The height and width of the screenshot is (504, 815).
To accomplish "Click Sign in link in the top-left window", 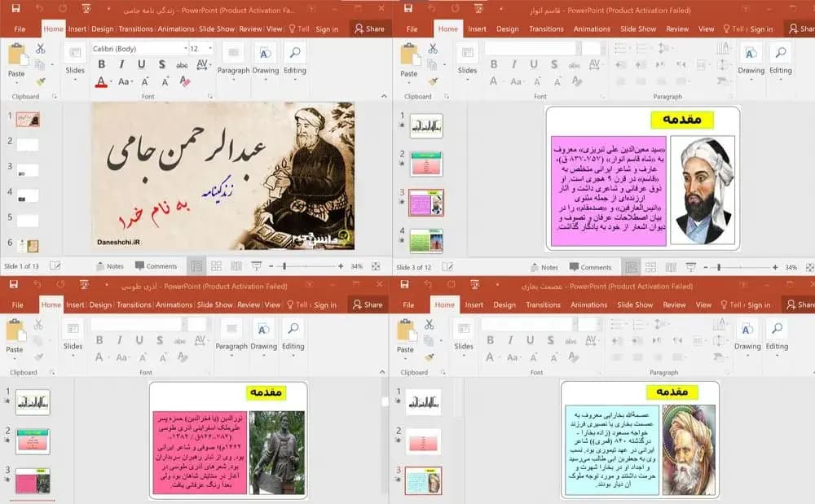I will [x=327, y=29].
